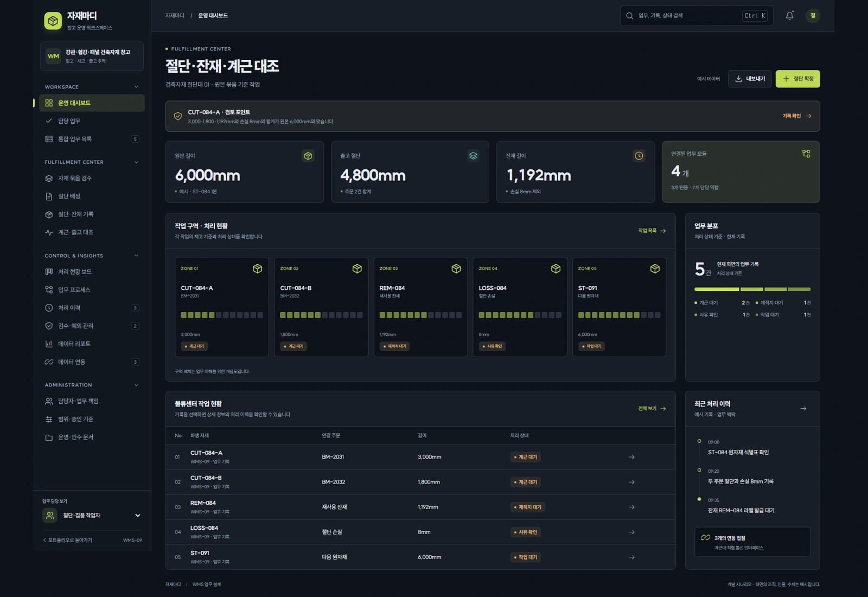The image size is (868, 597).
Task: Click the clock icon on 잔재 길이 card
Action: click(x=639, y=156)
